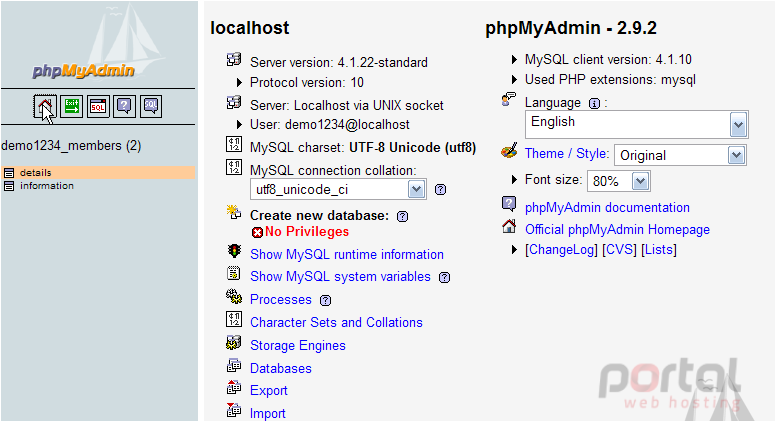Viewport: 776px width, 422px height.
Task: Click the Home icon in the left toolbar
Action: click(x=45, y=106)
